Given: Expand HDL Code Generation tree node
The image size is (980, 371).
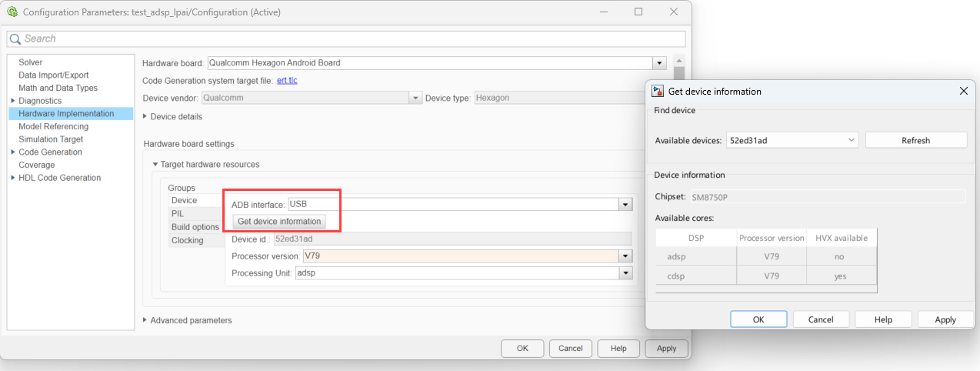Looking at the screenshot, I should 13,178.
